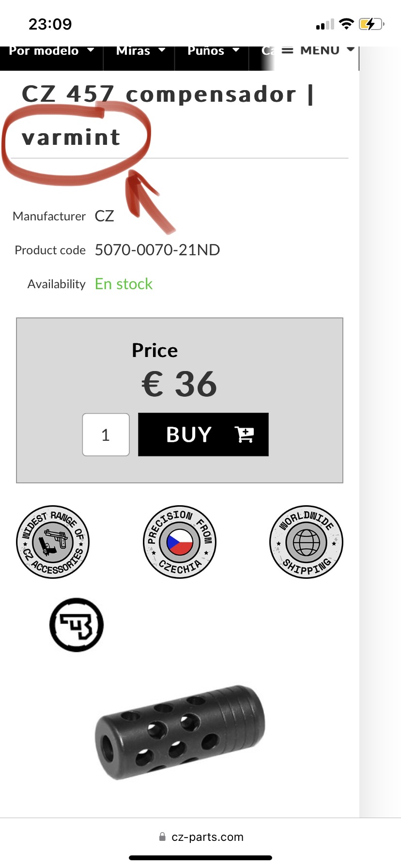Click the Widest Range of CZ Accessories badge
The height and width of the screenshot is (868, 401).
pyautogui.click(x=53, y=542)
